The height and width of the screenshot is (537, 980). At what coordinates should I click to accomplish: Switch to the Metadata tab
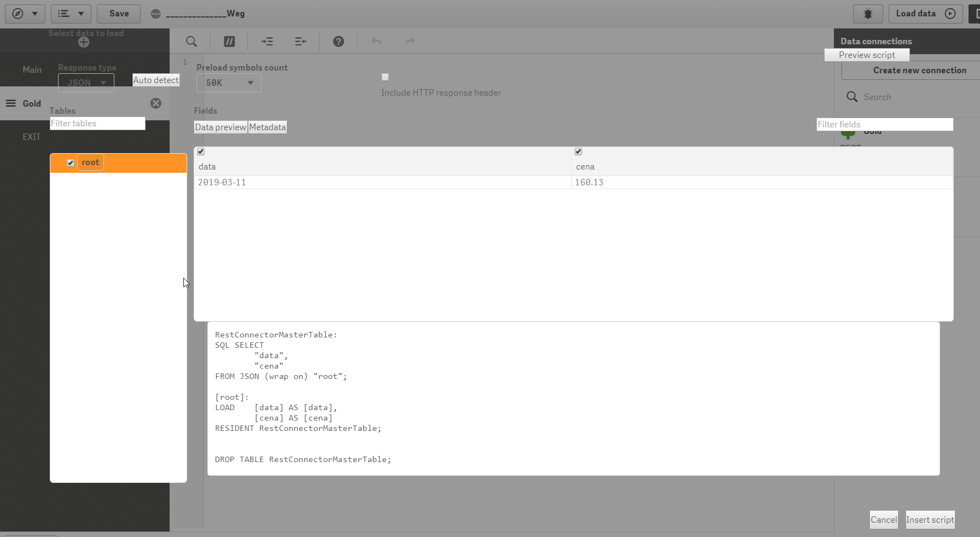click(267, 127)
